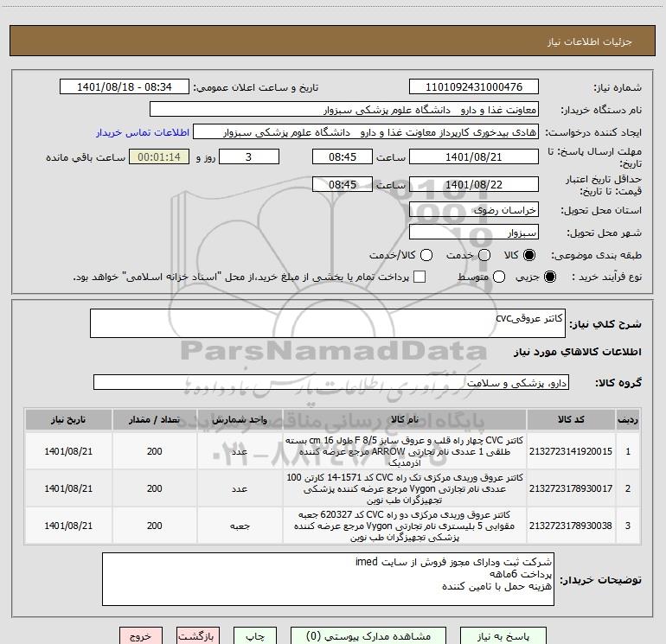Viewport: 666px width, 644px height.
Task: Click the response deadline hour field 08:45
Action: (x=343, y=156)
